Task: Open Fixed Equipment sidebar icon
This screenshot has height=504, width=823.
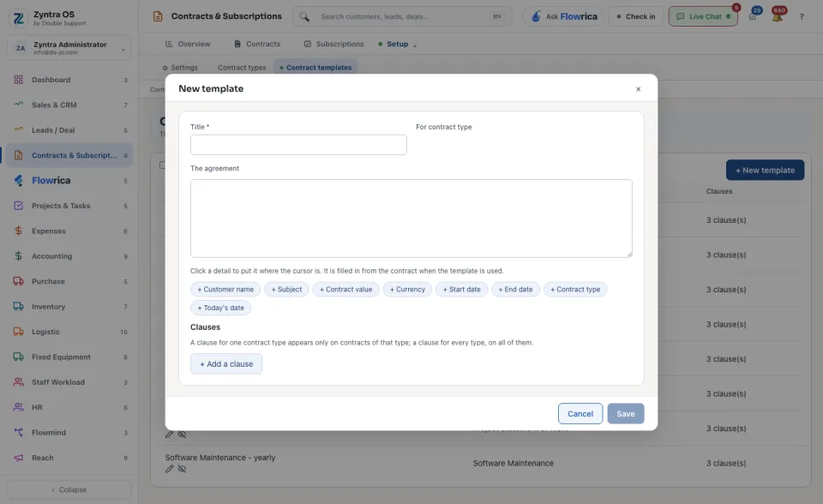Action: 18,357
